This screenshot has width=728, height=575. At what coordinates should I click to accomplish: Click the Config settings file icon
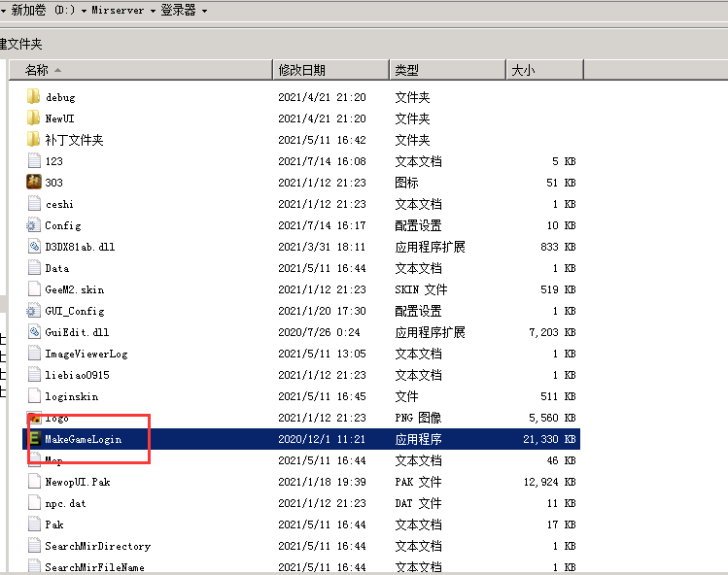tap(34, 225)
